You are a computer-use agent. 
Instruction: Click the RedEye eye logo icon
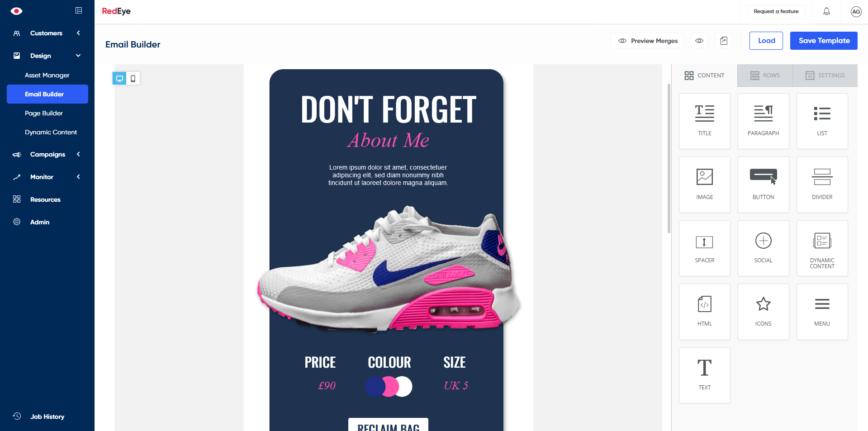[17, 11]
